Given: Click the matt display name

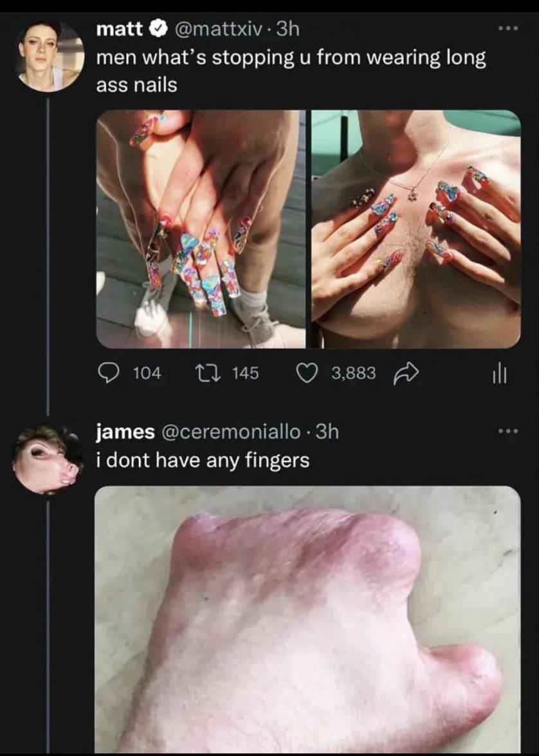Looking at the screenshot, I should (120, 28).
